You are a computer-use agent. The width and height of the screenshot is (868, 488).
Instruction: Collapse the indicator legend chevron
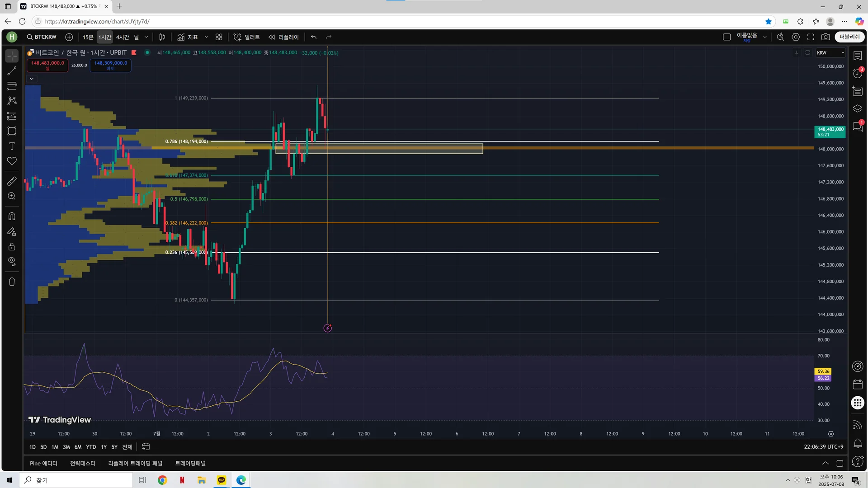(32, 79)
